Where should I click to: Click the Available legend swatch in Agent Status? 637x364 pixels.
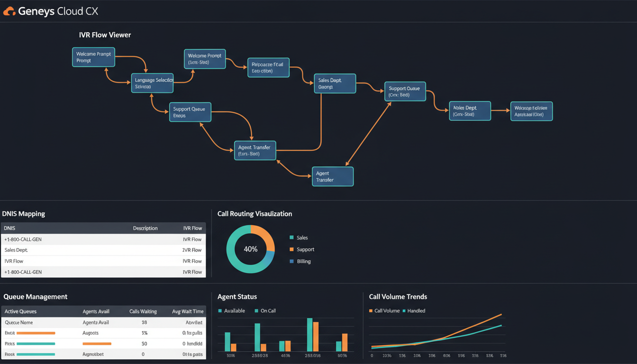220,311
